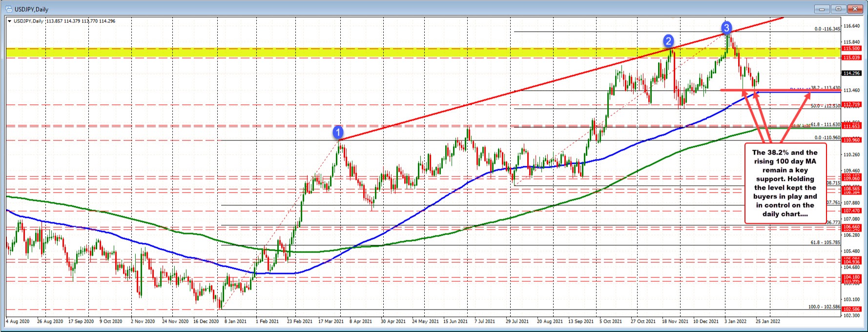The image size is (868, 332).
Task: Close the USDJPY,Daily chart window
Action: point(855,9)
